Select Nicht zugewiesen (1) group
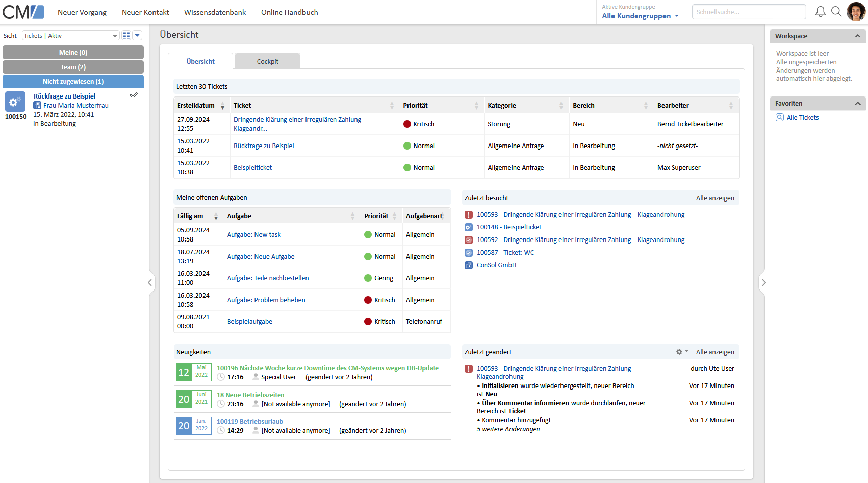Image resolution: width=868 pixels, height=483 pixels. click(x=73, y=81)
